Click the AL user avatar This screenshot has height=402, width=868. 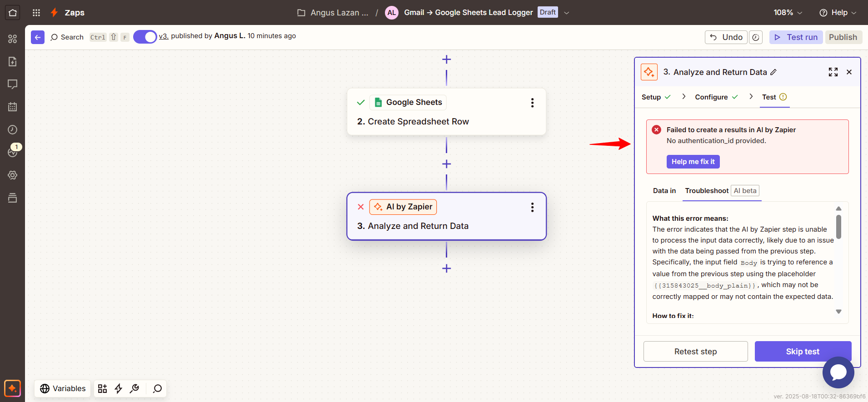pyautogui.click(x=392, y=13)
